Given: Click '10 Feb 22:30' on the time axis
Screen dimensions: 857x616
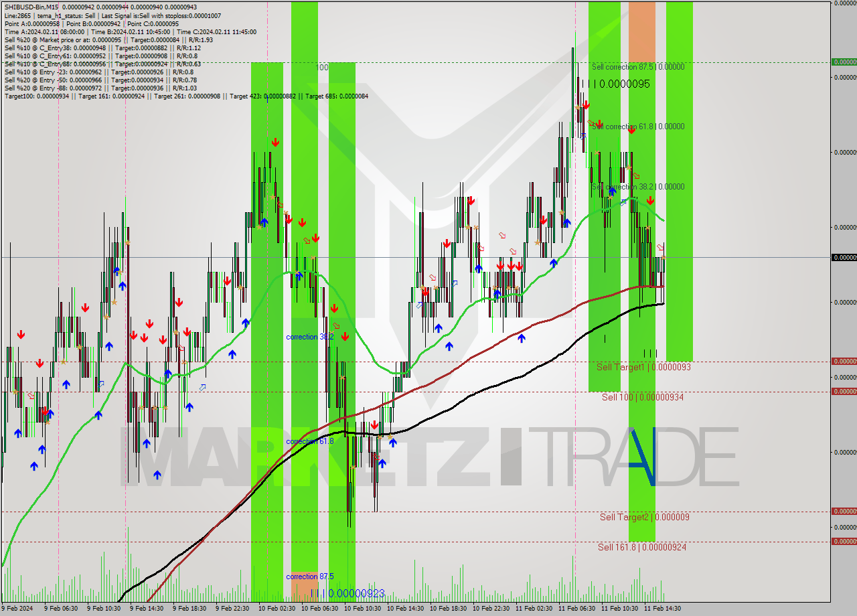Looking at the screenshot, I should [491, 609].
